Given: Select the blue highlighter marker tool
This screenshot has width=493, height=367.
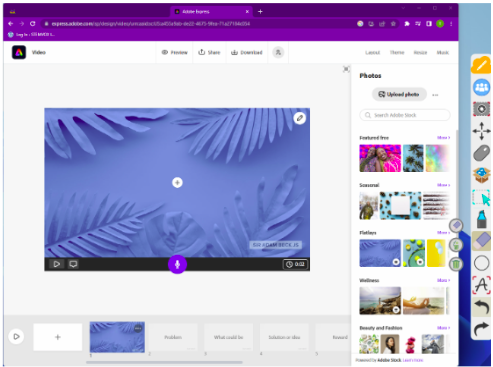Looking at the screenshot, I should (x=481, y=219).
